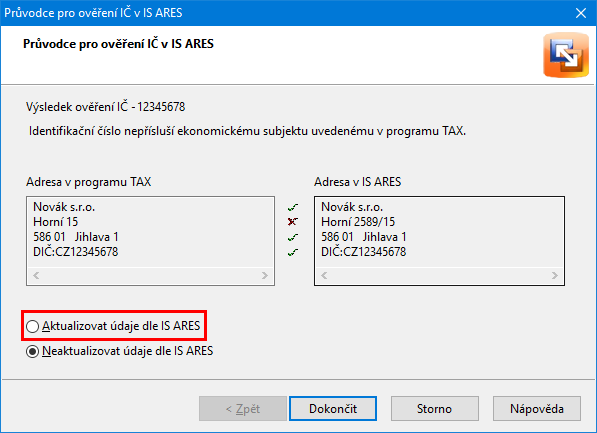Screen dimensions: 597x433
Task: Click the disabled Zpět button
Action: (x=243, y=409)
